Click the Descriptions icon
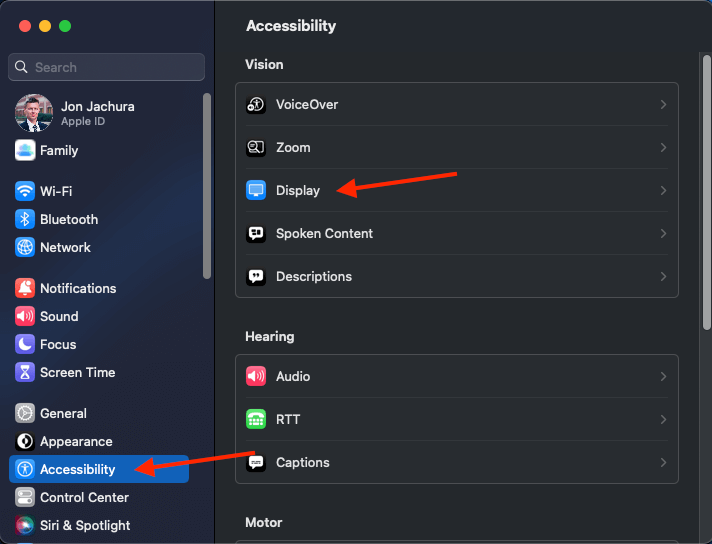This screenshot has width=712, height=544. [x=256, y=277]
